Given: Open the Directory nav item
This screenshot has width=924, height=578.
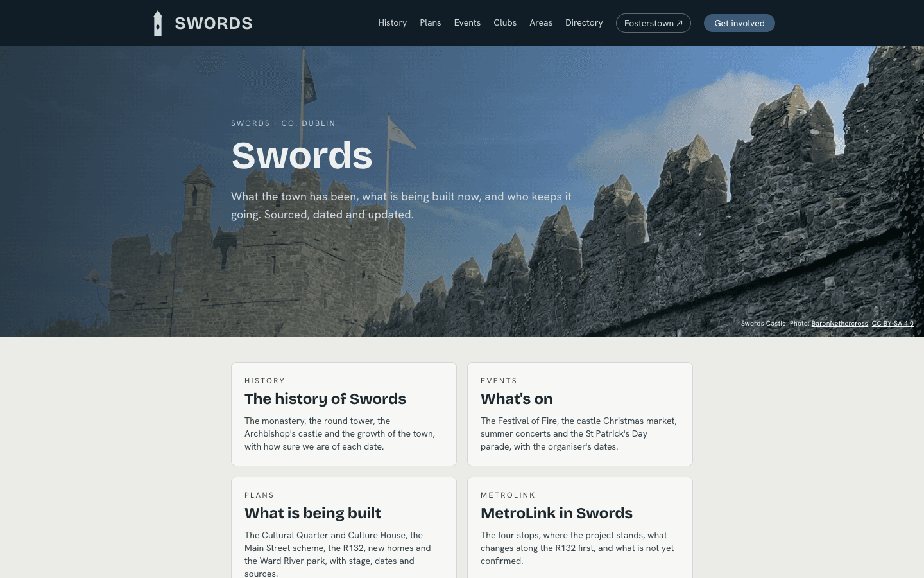Looking at the screenshot, I should 584,22.
